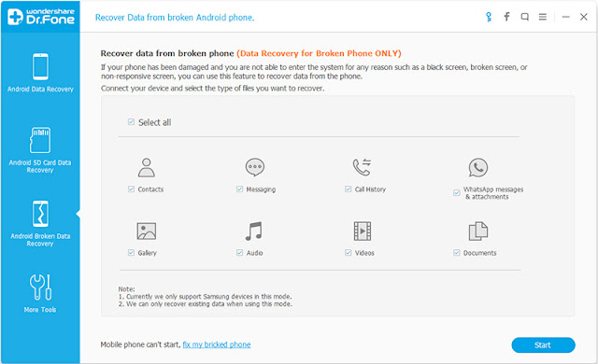
Task: Open Android Broken Data Recovery section
Action: pyautogui.click(x=40, y=223)
